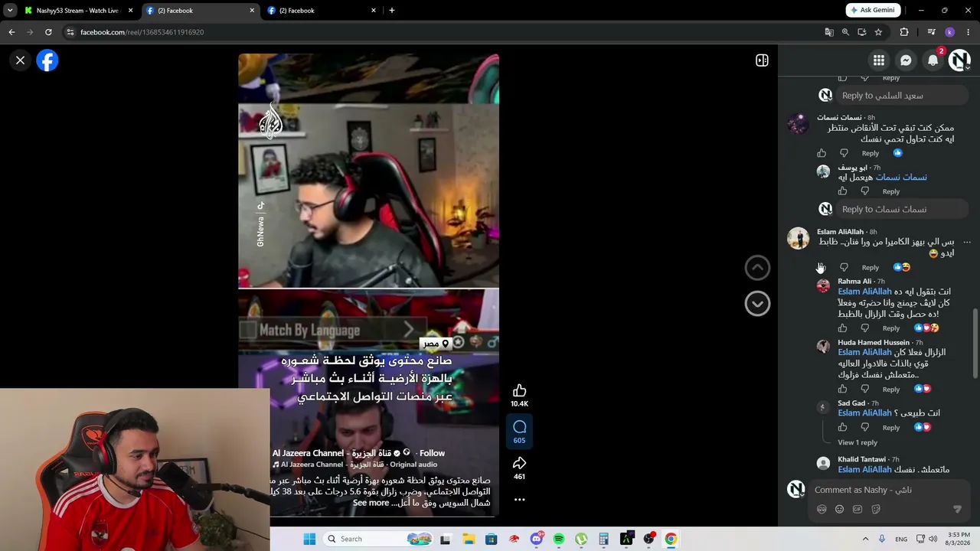This screenshot has height=551, width=980.
Task: Send the comment with the arrow icon
Action: pos(957,509)
